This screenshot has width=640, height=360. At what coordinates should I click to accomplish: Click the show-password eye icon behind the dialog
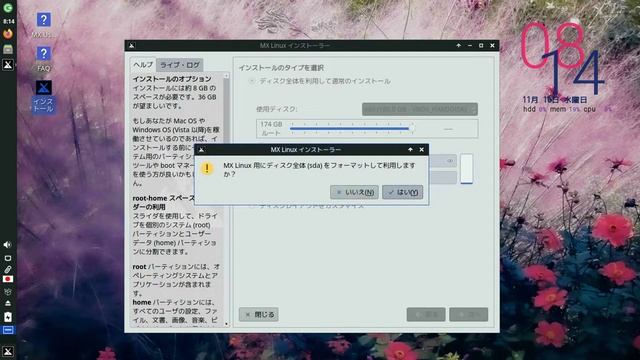click(x=450, y=161)
